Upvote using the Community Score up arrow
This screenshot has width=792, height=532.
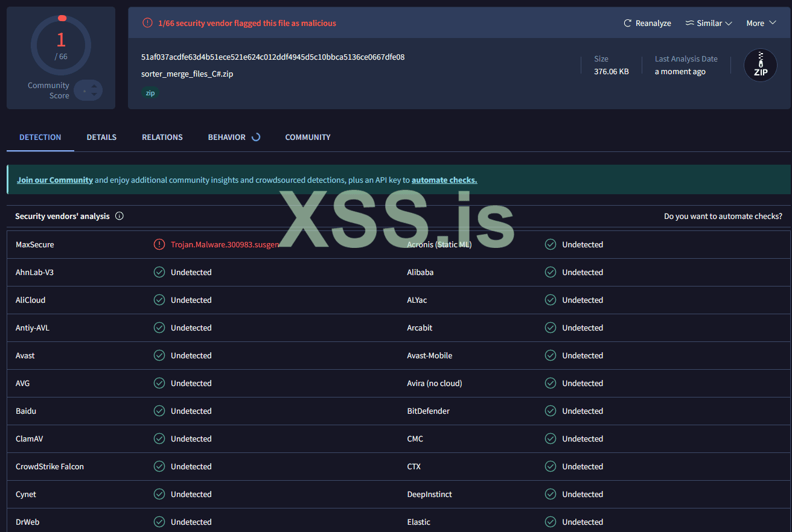(94, 86)
